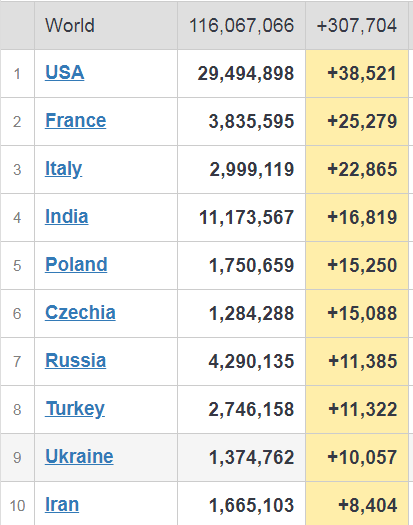413x525 pixels.
Task: Open the Italy country link
Action: 63,169
